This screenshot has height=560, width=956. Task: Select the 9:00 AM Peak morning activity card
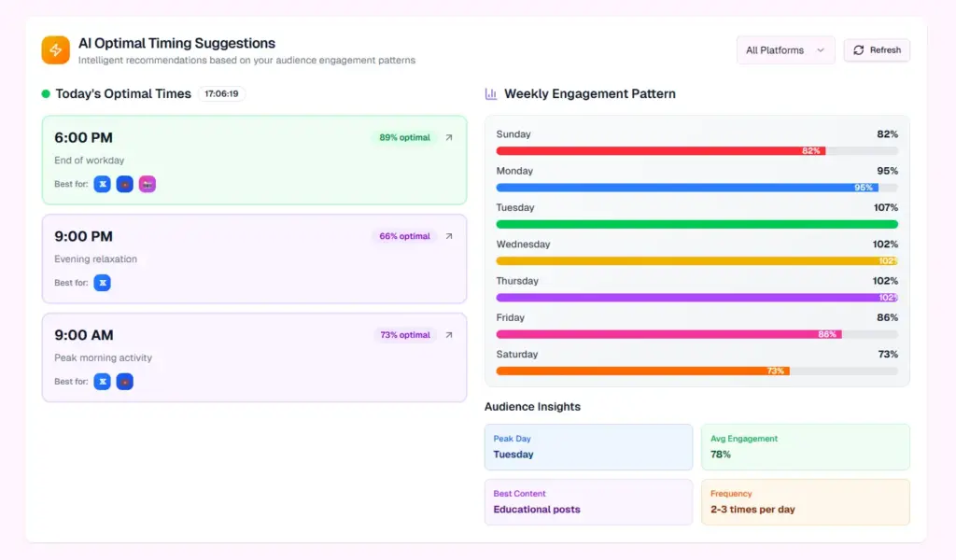(x=252, y=357)
